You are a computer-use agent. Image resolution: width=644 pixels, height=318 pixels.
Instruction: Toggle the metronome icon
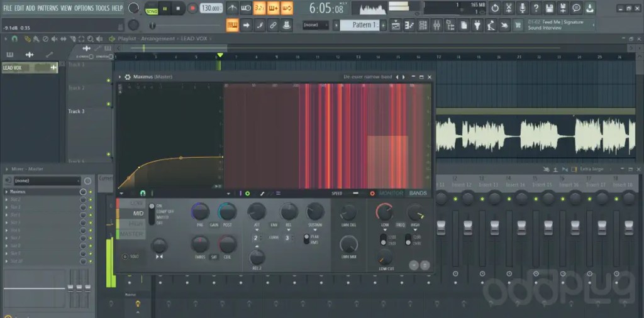coord(232,8)
